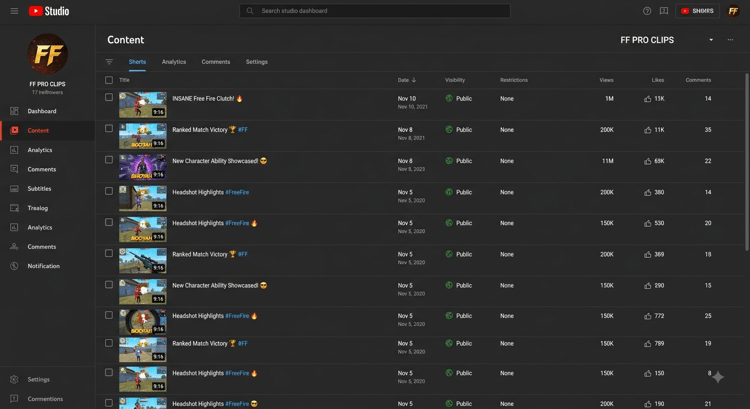Open visibility Public dropdown in 11K likes row
The height and width of the screenshot is (409, 750).
pyautogui.click(x=459, y=130)
